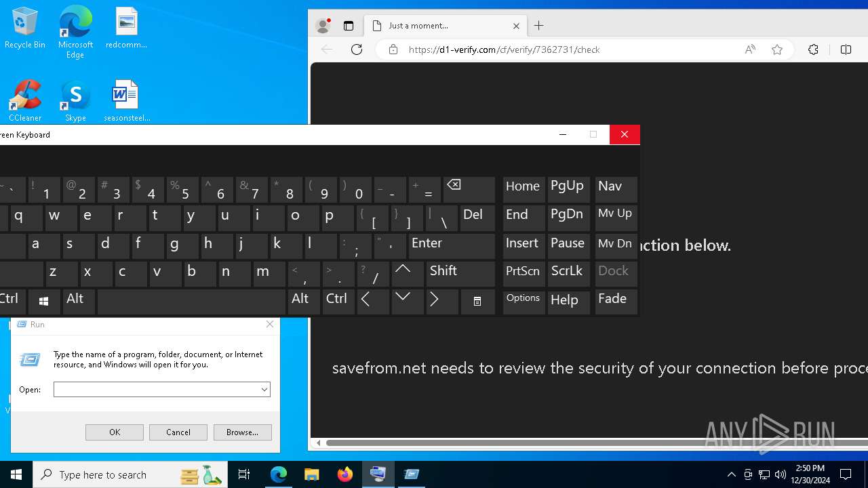Select the seasonsteel Word document icon

tap(126, 100)
